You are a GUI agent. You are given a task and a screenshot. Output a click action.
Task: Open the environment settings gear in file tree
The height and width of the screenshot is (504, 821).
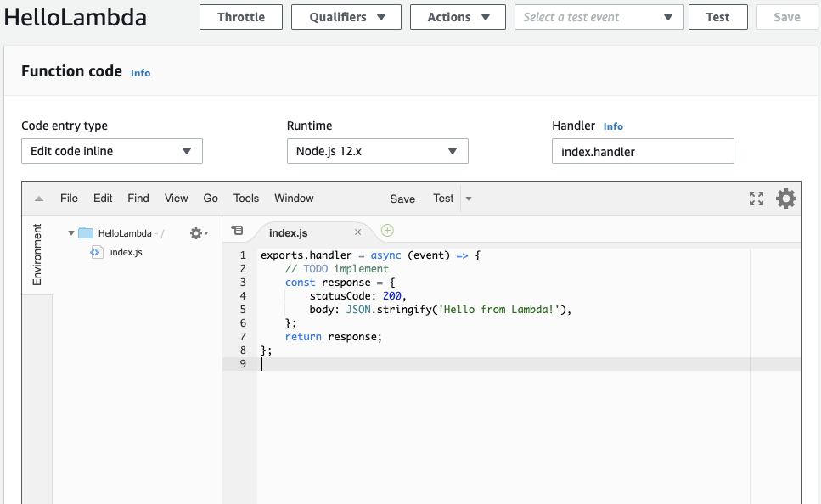199,233
